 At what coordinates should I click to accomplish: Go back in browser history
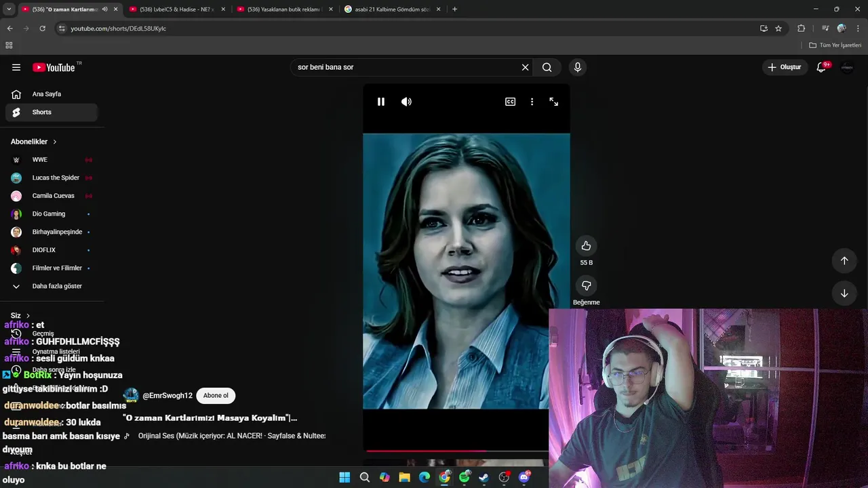tap(9, 28)
